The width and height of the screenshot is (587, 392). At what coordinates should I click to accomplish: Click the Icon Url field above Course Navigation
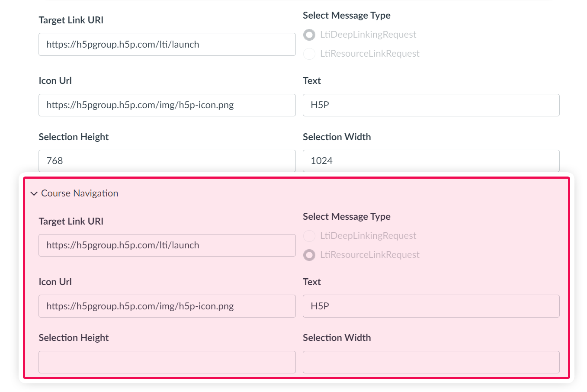pos(167,105)
